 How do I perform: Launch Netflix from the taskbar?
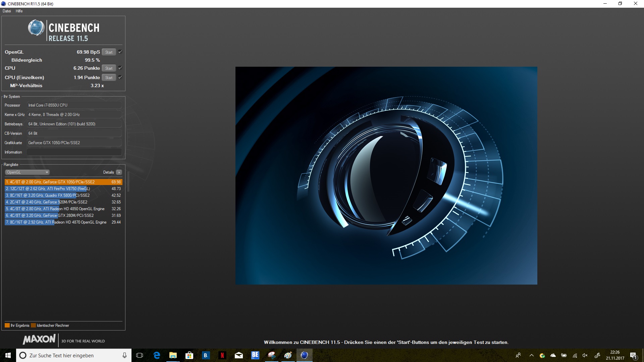[x=222, y=355]
